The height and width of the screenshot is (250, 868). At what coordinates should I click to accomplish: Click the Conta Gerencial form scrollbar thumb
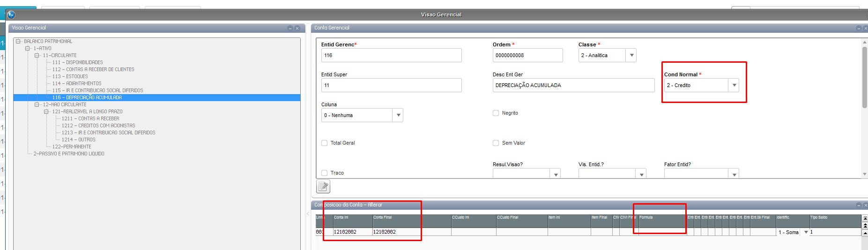pyautogui.click(x=865, y=77)
